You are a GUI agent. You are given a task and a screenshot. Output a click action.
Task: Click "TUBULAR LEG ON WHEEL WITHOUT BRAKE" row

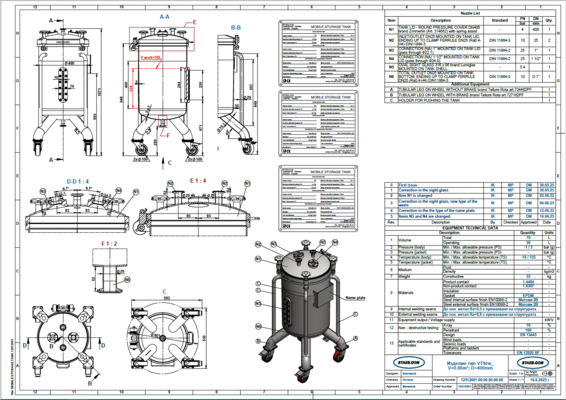click(x=470, y=89)
